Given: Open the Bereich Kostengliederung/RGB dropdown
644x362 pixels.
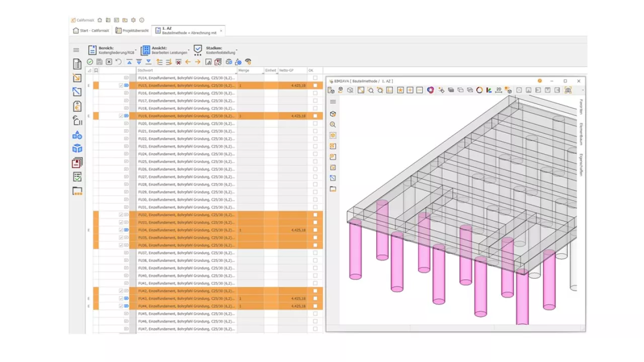Looking at the screenshot, I should click(116, 50).
